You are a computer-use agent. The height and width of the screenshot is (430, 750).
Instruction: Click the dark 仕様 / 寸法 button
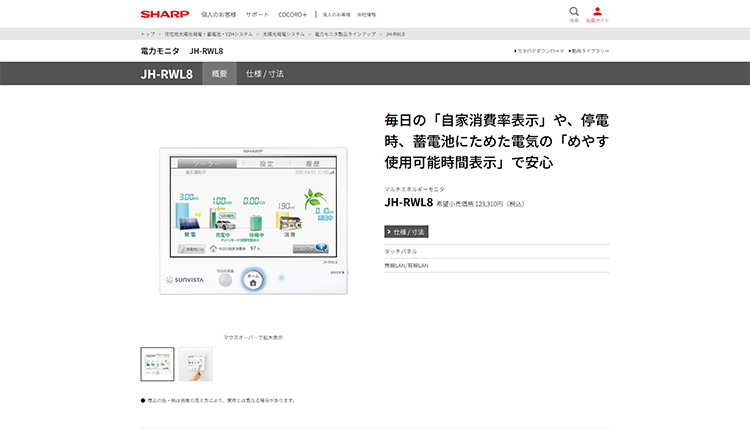coord(406,232)
